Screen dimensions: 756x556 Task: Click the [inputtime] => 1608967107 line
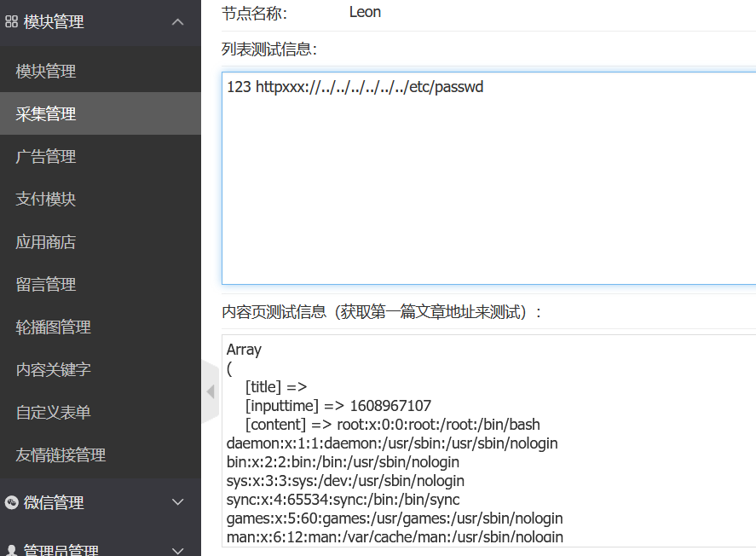(338, 406)
